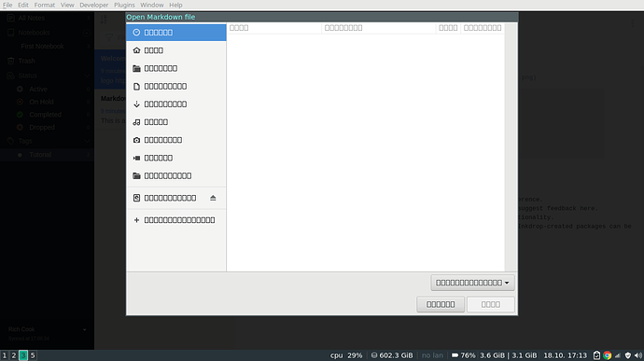Select the Recent entry with clock icon
This screenshot has height=361, width=644.
tap(176, 33)
